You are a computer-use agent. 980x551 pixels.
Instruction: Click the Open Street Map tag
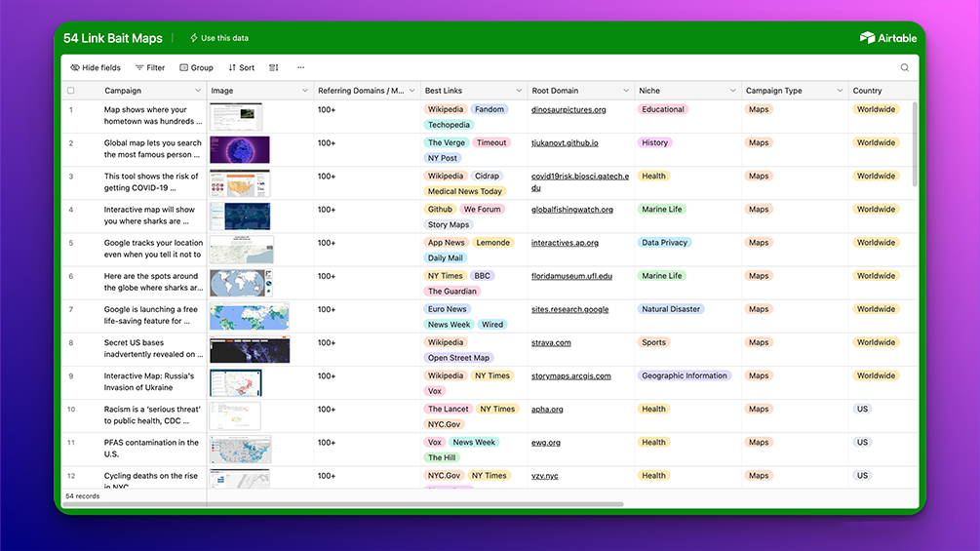pos(458,358)
